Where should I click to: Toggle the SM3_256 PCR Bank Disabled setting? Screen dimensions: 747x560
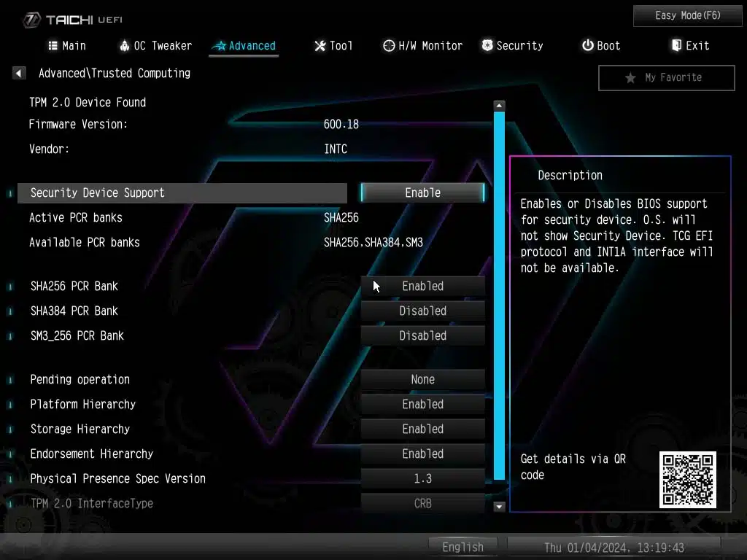(x=422, y=336)
